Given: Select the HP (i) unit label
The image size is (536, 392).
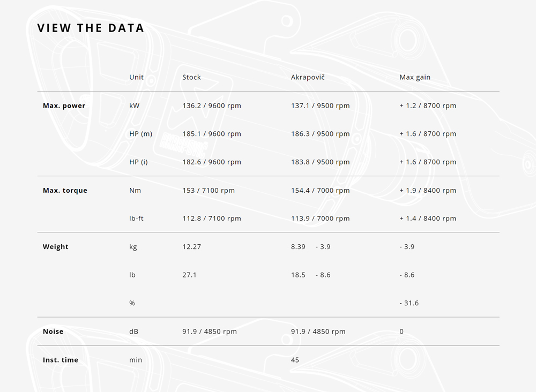Looking at the screenshot, I should (x=138, y=162).
